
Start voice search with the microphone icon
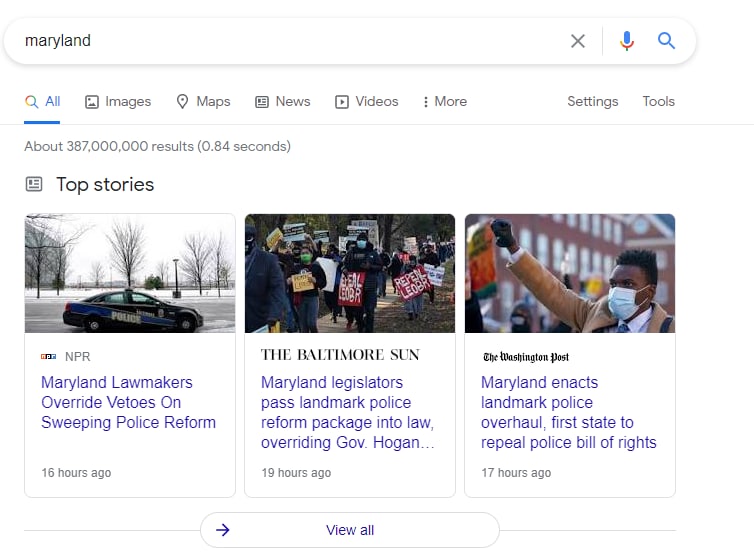point(627,41)
